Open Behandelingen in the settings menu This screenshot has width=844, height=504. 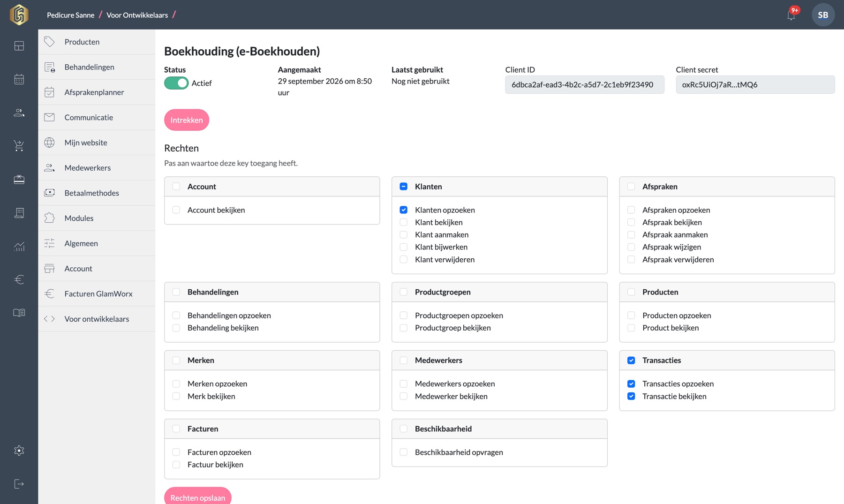pos(97,67)
